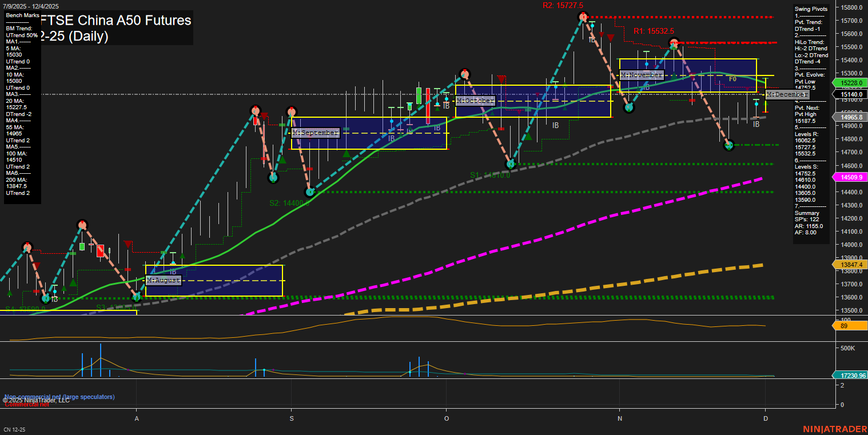Select the M:November monthly range label
868x435 pixels.
pyautogui.click(x=642, y=75)
